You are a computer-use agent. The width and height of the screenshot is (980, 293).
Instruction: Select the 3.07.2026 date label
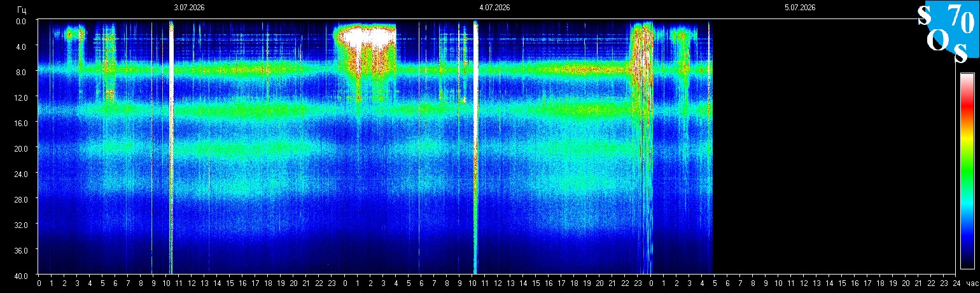[x=189, y=8]
